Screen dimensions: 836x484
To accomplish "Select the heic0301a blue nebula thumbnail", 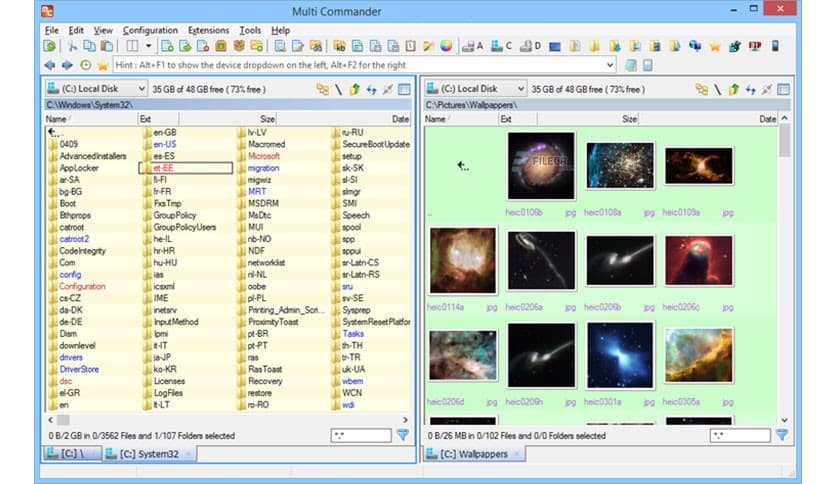I will pos(620,356).
